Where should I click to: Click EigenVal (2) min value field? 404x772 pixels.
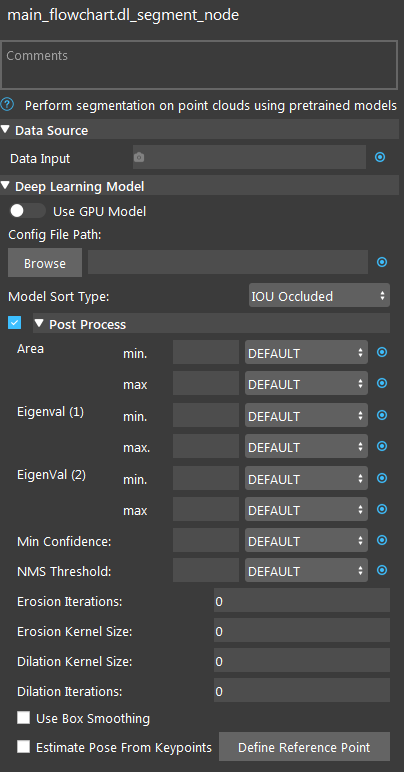coord(206,478)
